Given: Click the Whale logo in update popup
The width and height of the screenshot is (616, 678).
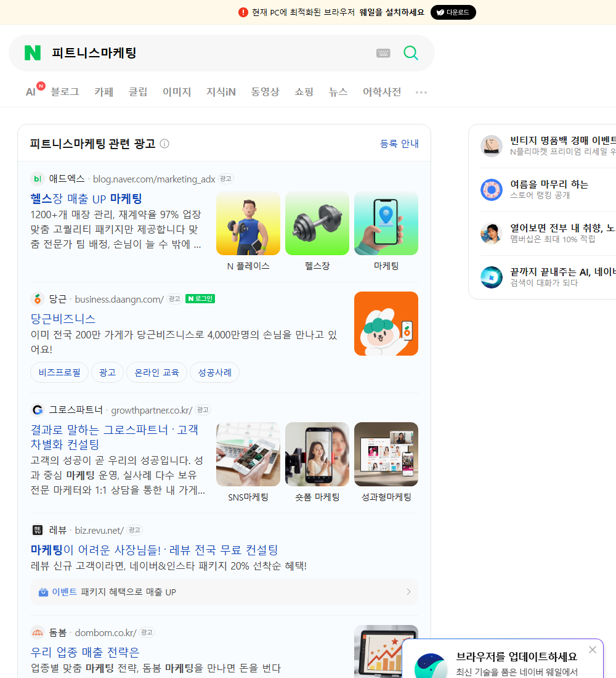Looking at the screenshot, I should 431,666.
